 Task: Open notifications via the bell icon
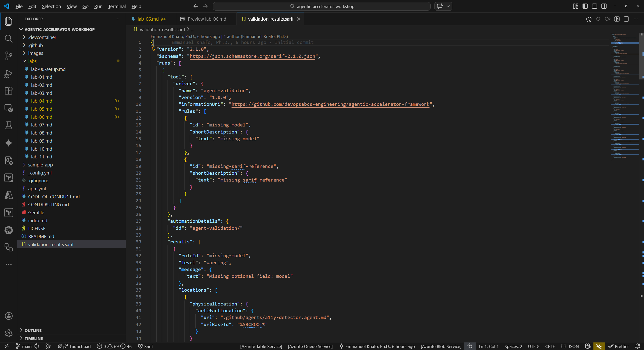click(638, 346)
